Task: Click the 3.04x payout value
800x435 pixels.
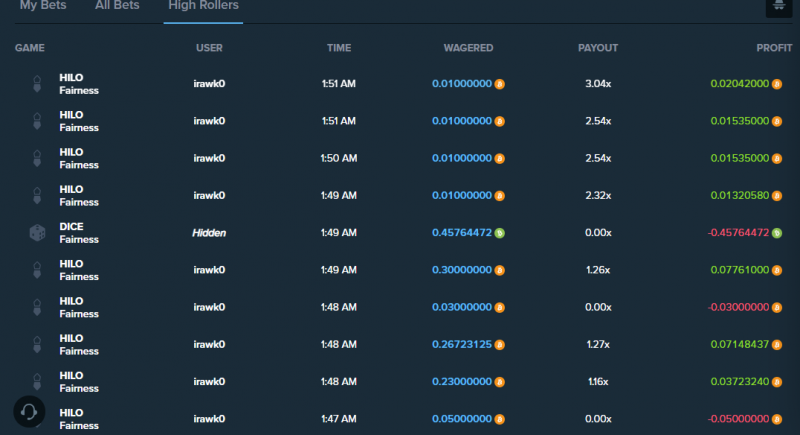Action: [x=598, y=84]
